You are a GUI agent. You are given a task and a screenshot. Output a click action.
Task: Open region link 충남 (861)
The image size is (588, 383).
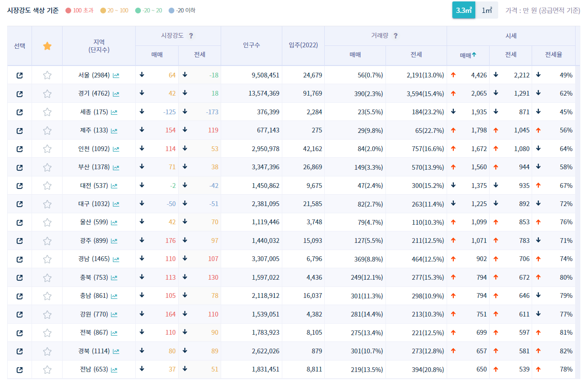click(94, 296)
